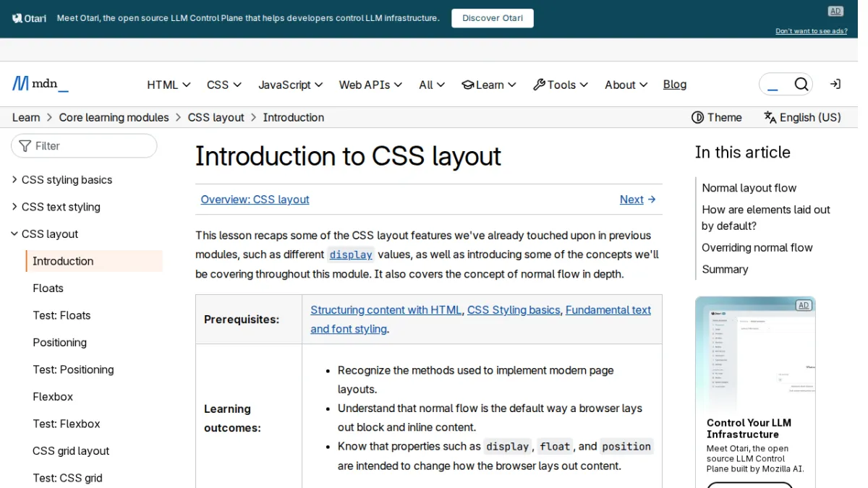Open the HTML menu
The width and height of the screenshot is (868, 488).
pyautogui.click(x=169, y=85)
